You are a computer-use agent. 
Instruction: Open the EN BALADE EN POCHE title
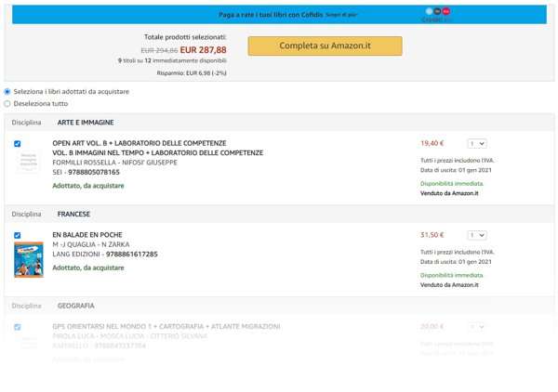[87, 235]
